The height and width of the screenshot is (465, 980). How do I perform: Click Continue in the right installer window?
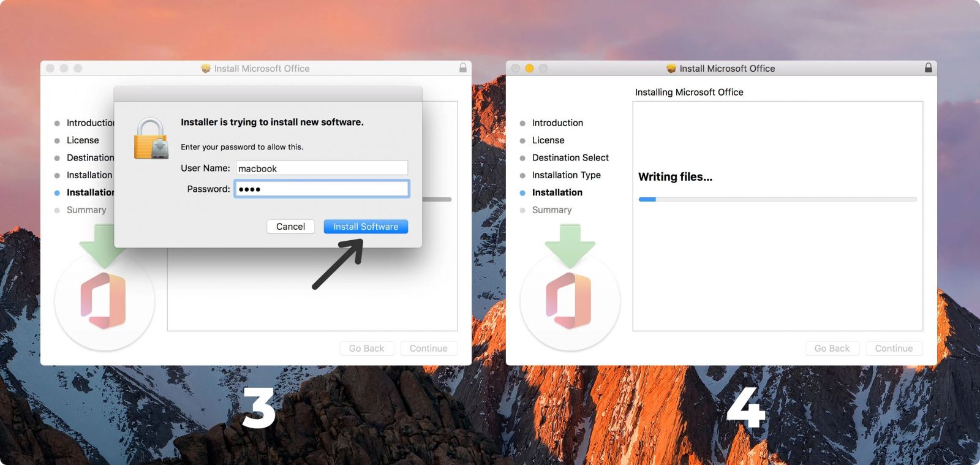(894, 349)
